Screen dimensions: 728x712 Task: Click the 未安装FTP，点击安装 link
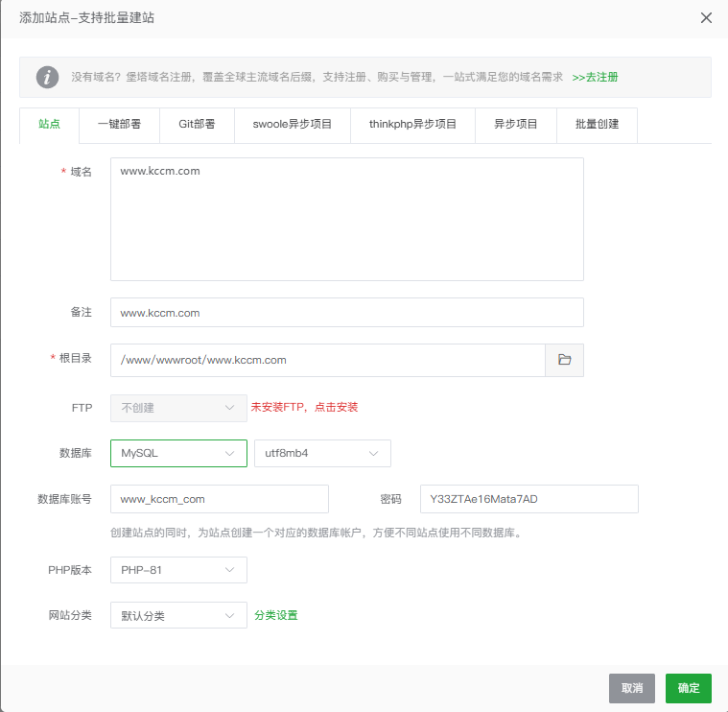[x=304, y=407]
